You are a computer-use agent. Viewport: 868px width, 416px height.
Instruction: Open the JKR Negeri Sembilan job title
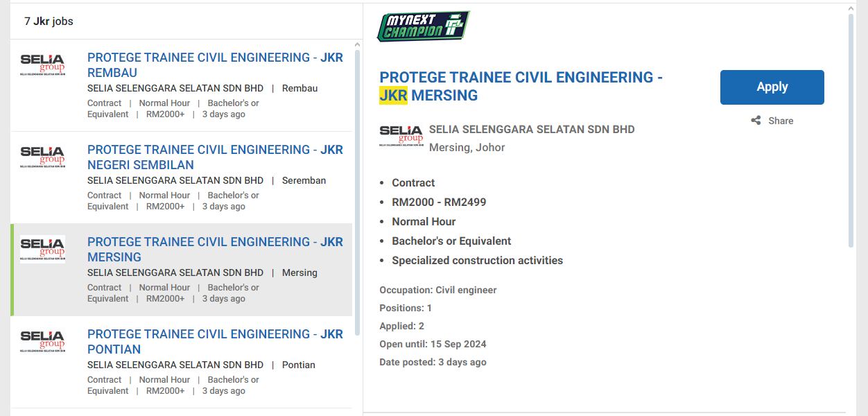pos(215,157)
